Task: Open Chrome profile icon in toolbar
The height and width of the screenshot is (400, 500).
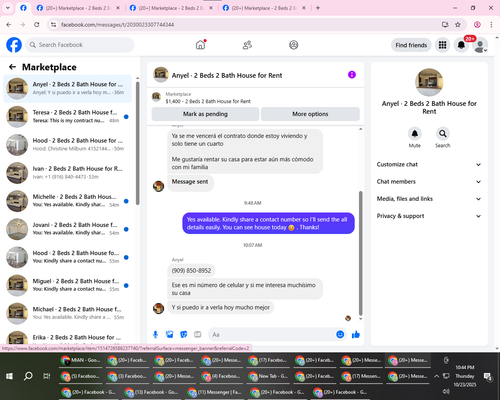Action: [477, 24]
